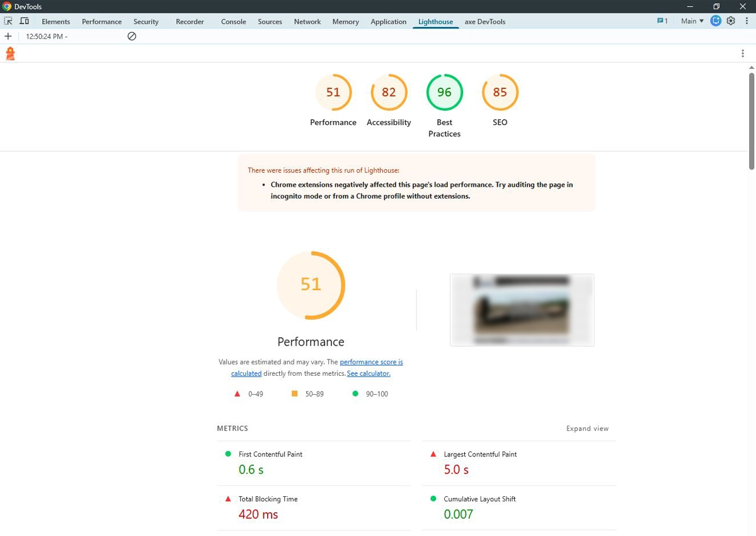Click the 'Cumulative Layout Shift' metric label
Image resolution: width=756 pixels, height=536 pixels.
[x=479, y=499]
